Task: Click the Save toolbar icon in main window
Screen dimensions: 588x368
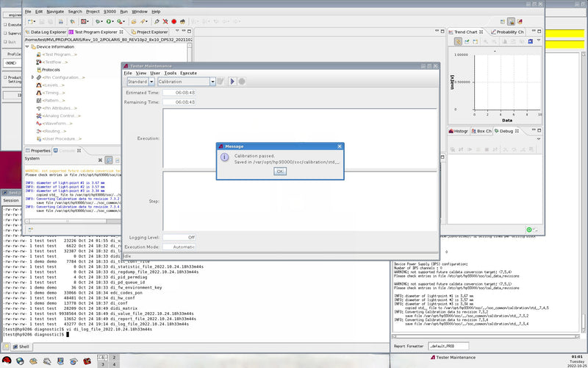Action: (41, 22)
